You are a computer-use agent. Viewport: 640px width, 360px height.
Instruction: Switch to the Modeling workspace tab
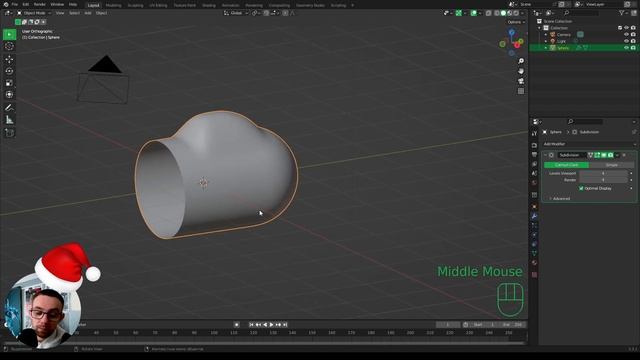[x=113, y=6]
